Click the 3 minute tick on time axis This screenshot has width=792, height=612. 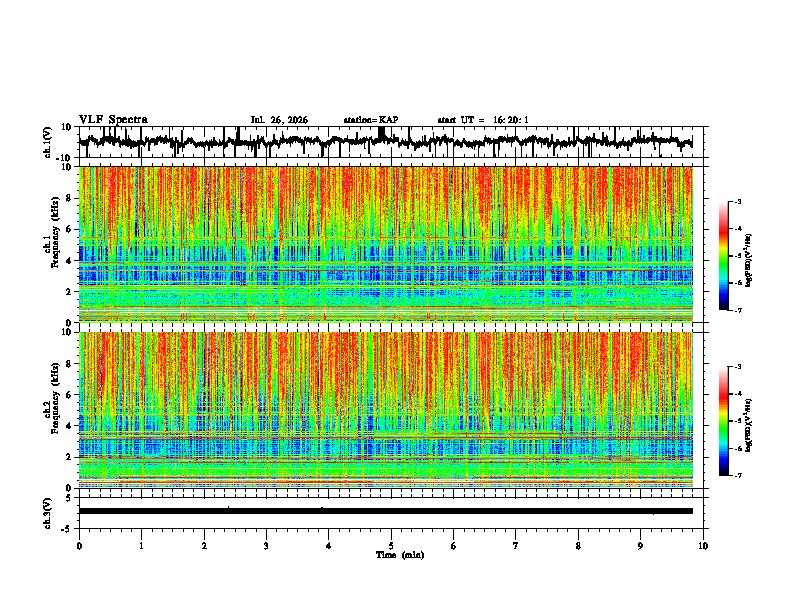(266, 546)
